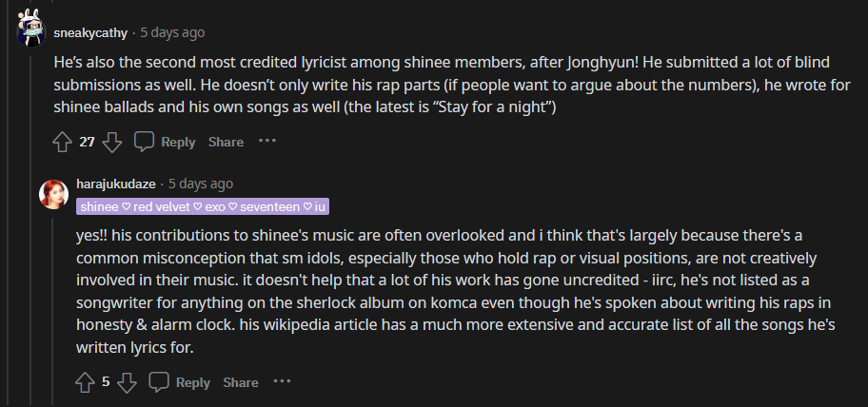Downvote sneakycathy's comment

111,142
